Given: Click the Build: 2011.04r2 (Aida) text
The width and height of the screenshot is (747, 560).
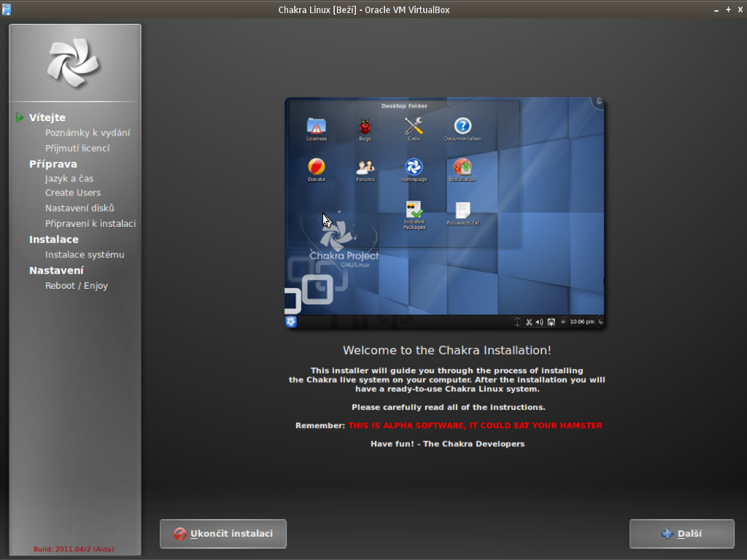Looking at the screenshot, I should (x=74, y=549).
